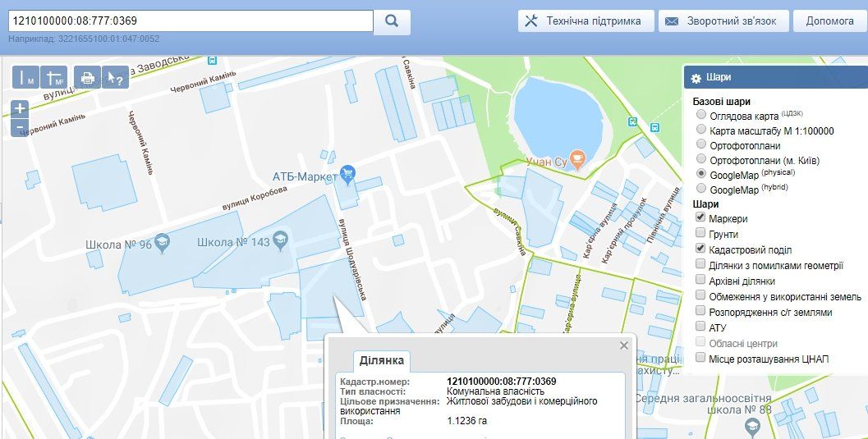
Task: Select the distance measuring tool
Action: coord(25,77)
